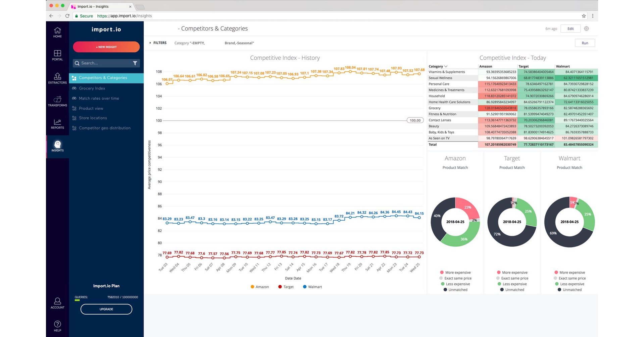Toggle the Walmart series visibility
644x337 pixels.
(312, 287)
